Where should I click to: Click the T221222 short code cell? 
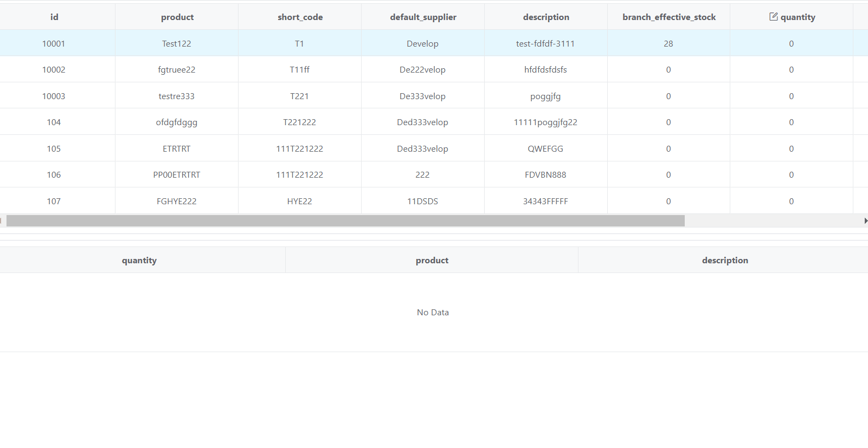pos(300,122)
